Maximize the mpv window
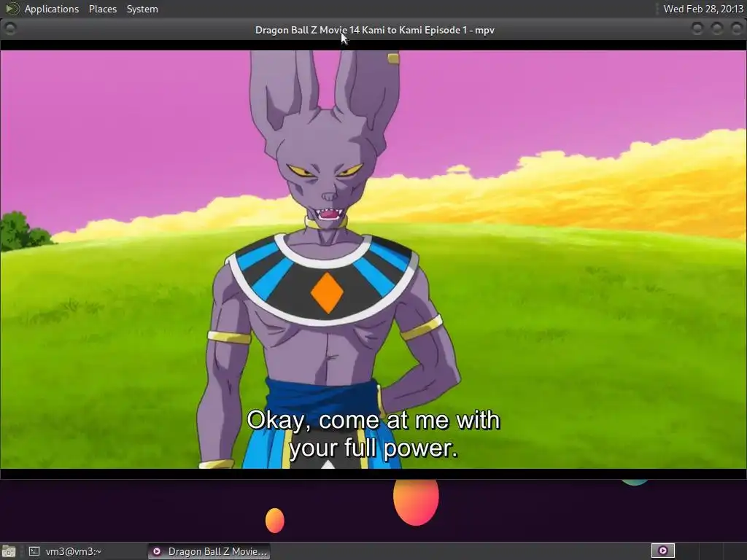 pyautogui.click(x=716, y=28)
